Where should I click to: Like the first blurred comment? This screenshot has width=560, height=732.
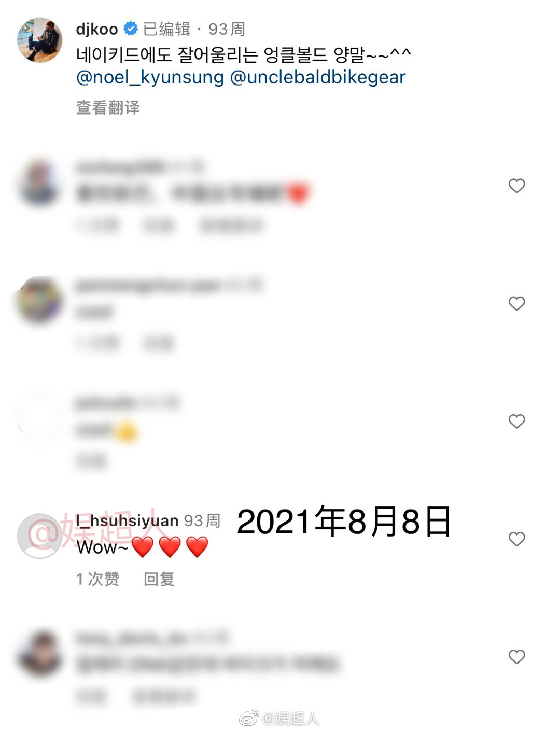[x=516, y=186]
